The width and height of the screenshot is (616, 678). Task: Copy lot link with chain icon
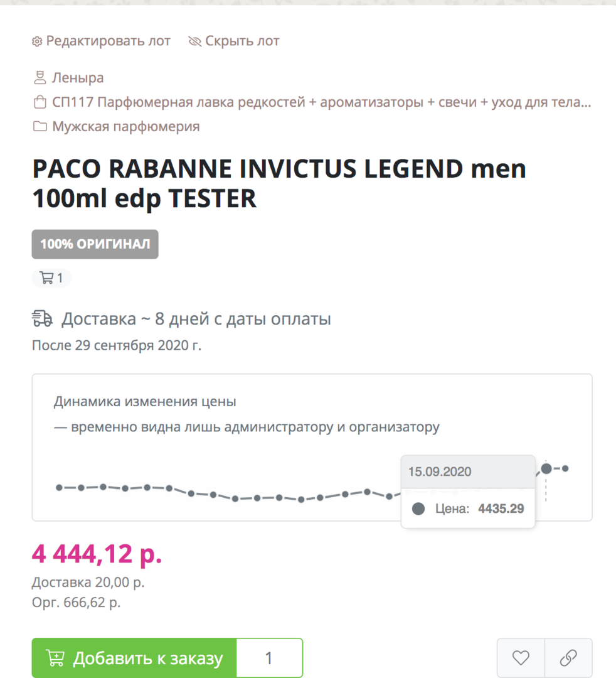point(568,658)
